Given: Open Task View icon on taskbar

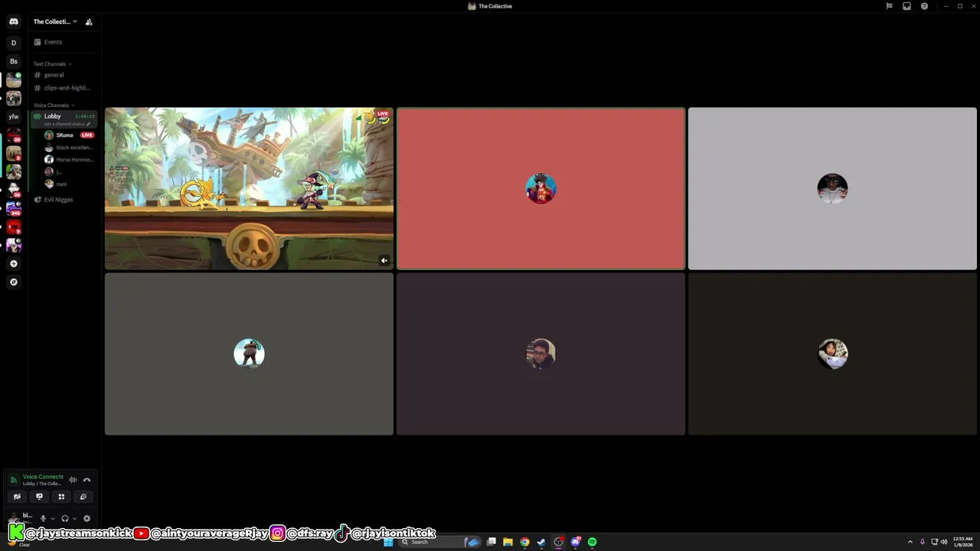Looking at the screenshot, I should pyautogui.click(x=491, y=542).
